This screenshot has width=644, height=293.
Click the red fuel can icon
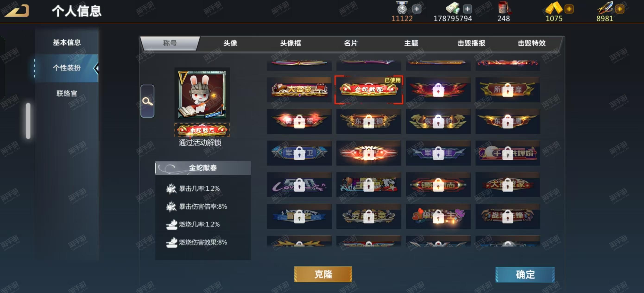(504, 8)
